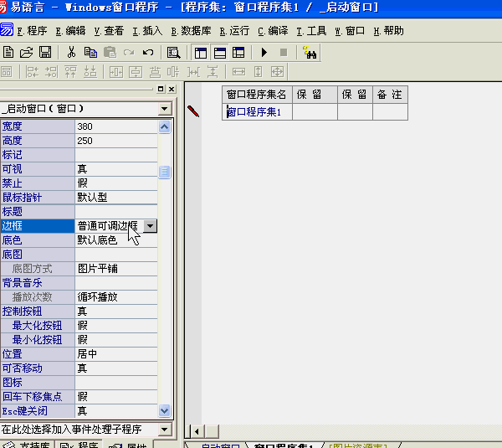Click the New file toolbar icon
The height and width of the screenshot is (448, 502).
(x=8, y=52)
